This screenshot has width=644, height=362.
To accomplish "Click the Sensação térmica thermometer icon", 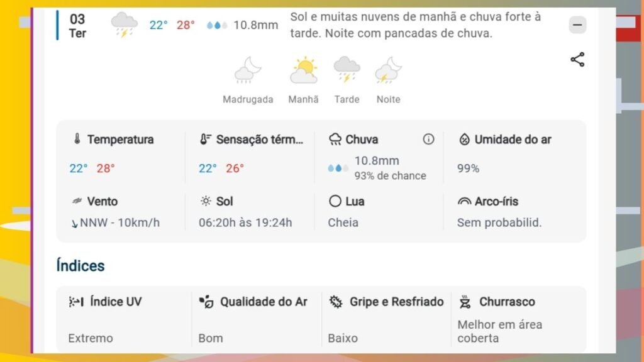I will click(206, 140).
